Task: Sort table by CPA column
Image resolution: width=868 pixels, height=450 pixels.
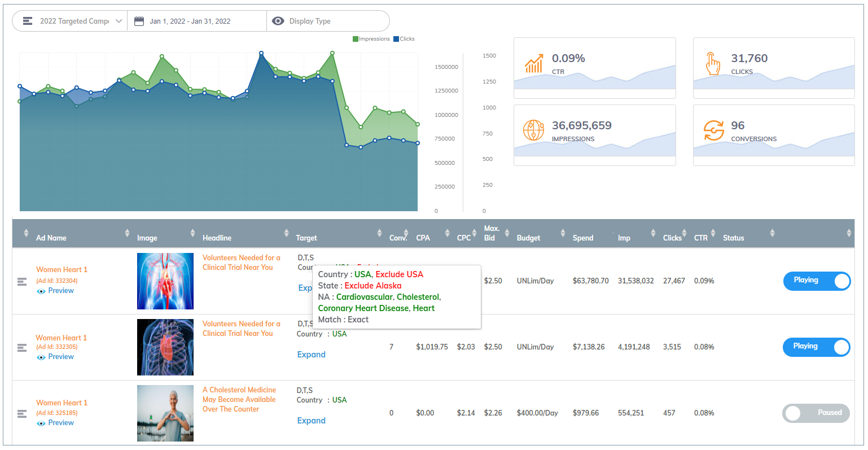Action: 423,238
